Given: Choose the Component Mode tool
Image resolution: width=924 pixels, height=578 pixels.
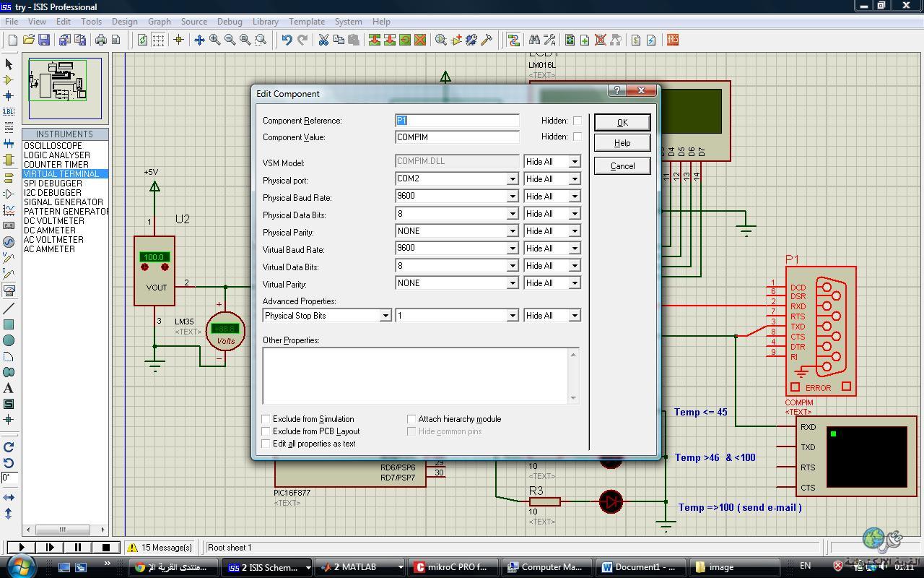Looking at the screenshot, I should (x=9, y=80).
